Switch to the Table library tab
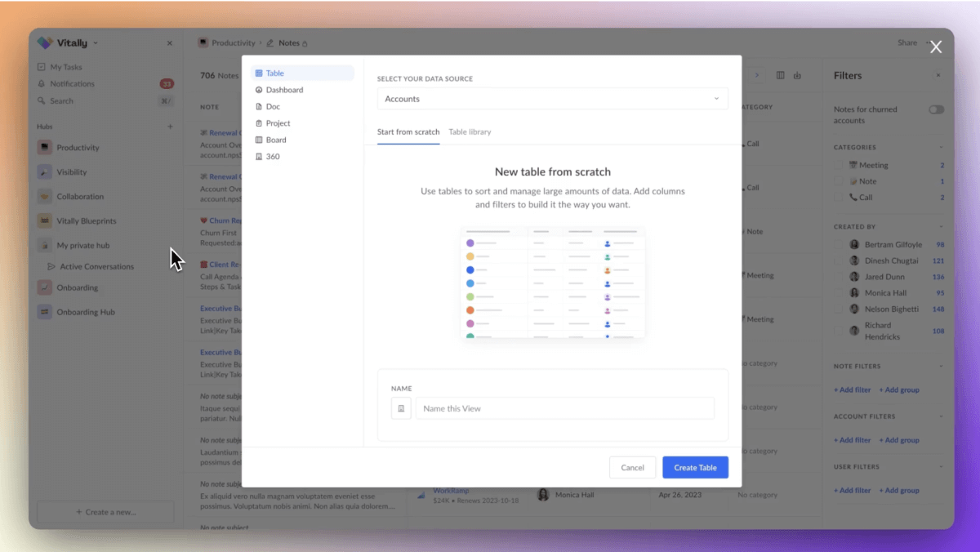The height and width of the screenshot is (552, 980). (x=470, y=131)
